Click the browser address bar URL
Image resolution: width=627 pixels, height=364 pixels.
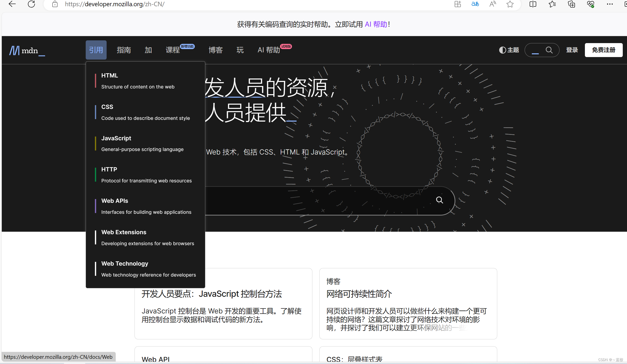click(115, 4)
